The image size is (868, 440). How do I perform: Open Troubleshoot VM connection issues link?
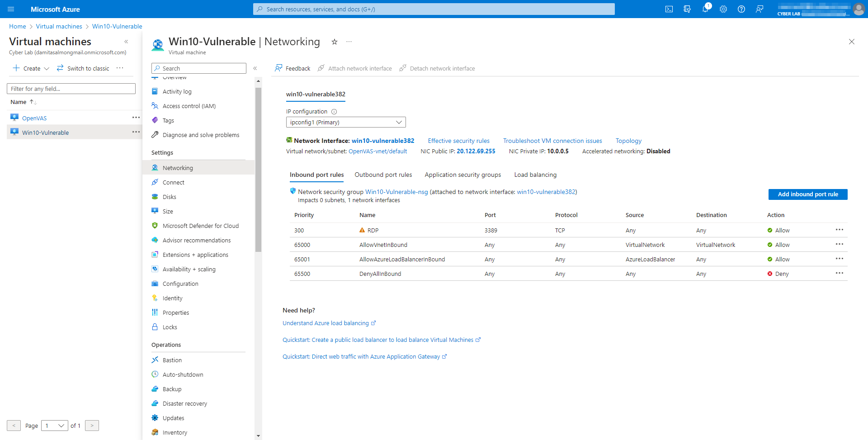click(552, 141)
